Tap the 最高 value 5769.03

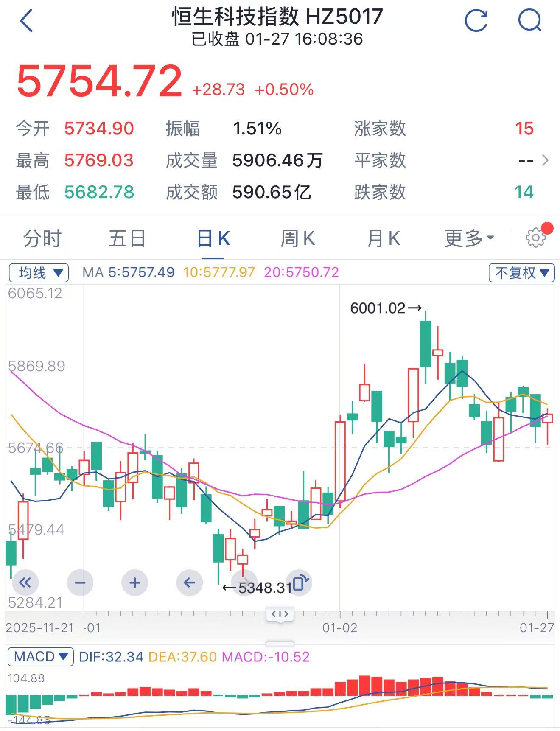click(x=99, y=160)
